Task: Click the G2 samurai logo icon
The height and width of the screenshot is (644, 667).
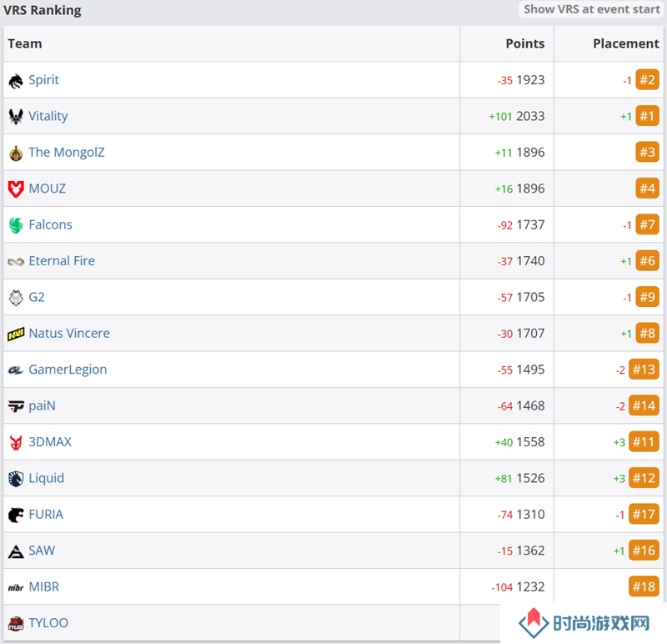Action: pos(16,298)
